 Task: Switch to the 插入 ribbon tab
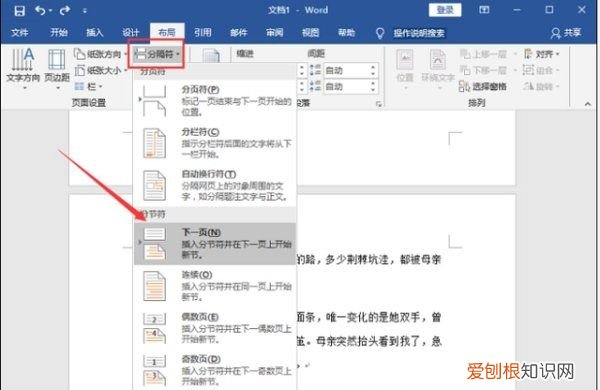tap(95, 33)
